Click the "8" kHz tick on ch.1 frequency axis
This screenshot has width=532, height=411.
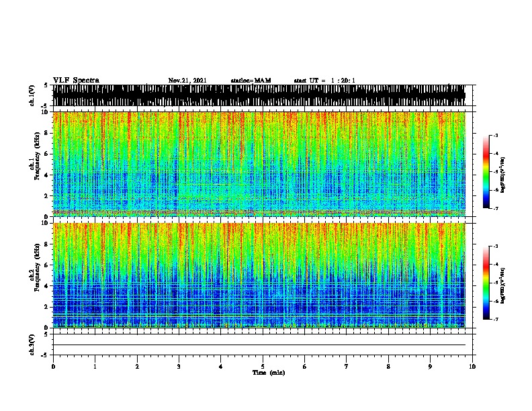pos(47,133)
